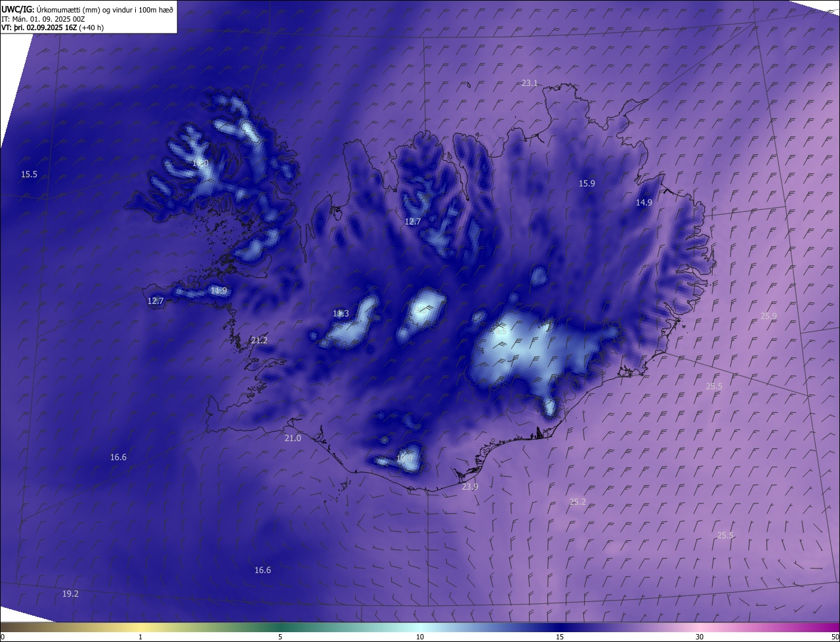Click the color scale tick labeled 30

point(700,637)
